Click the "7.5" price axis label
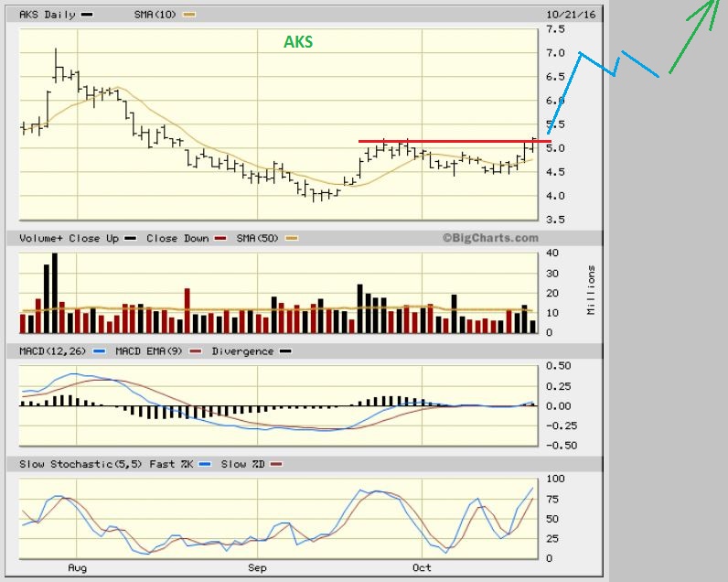728x582 pixels. coord(556,29)
